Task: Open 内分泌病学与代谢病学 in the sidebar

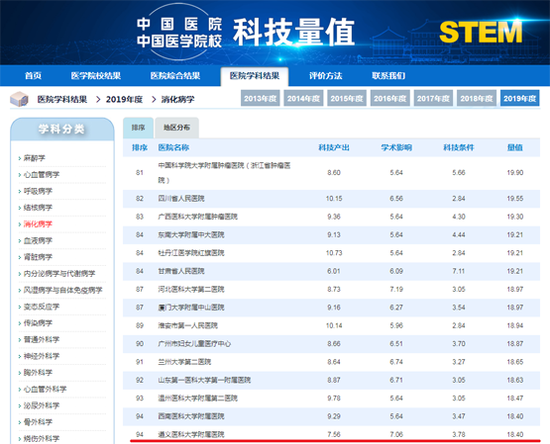Action: coord(59,274)
